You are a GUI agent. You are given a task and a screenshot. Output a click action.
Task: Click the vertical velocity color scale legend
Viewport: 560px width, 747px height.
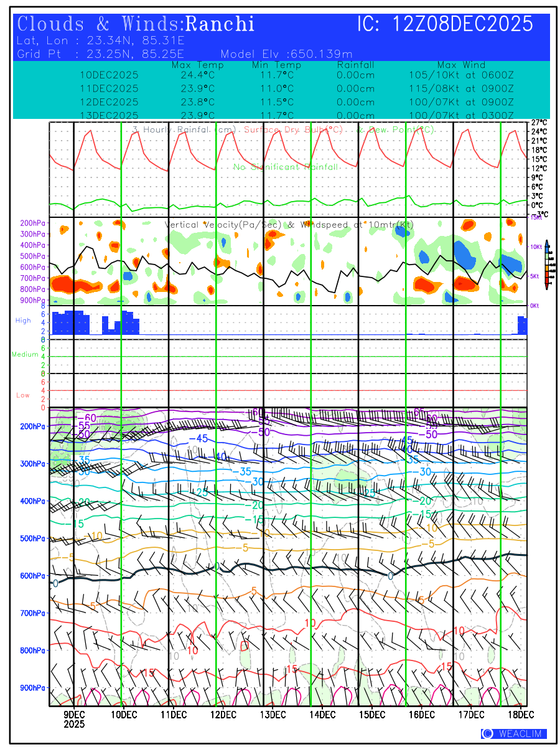tap(546, 264)
